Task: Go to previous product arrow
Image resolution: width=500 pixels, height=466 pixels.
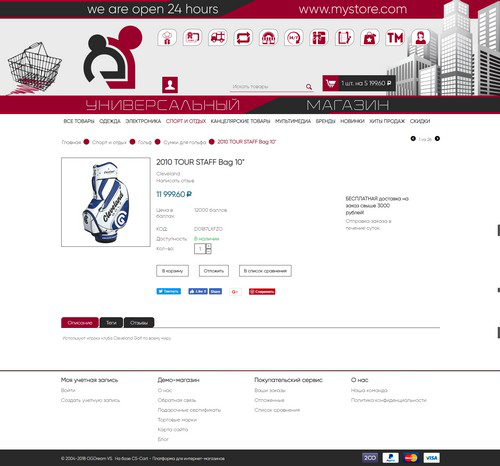Action: point(413,138)
